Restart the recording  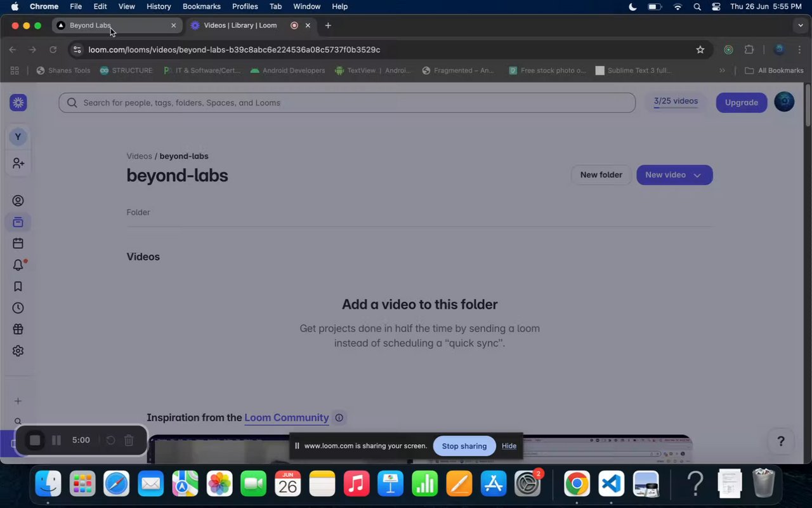110,440
